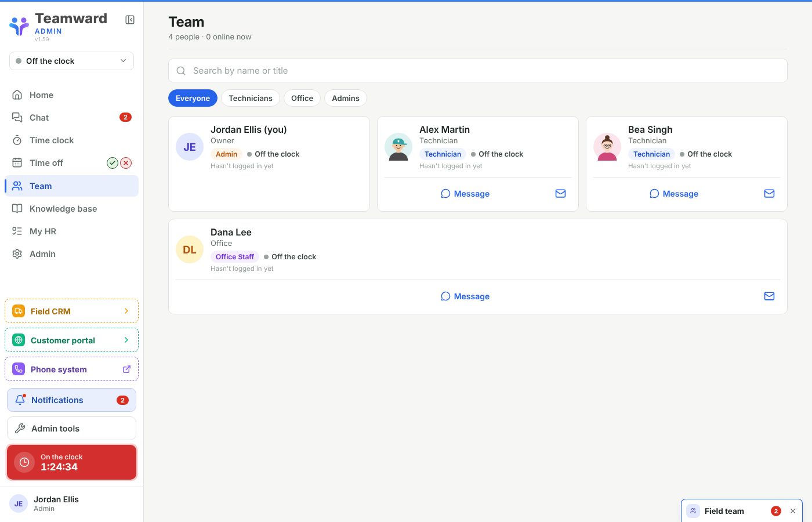Filter by Admins
Screen dimensions: 812x522
(x=346, y=98)
